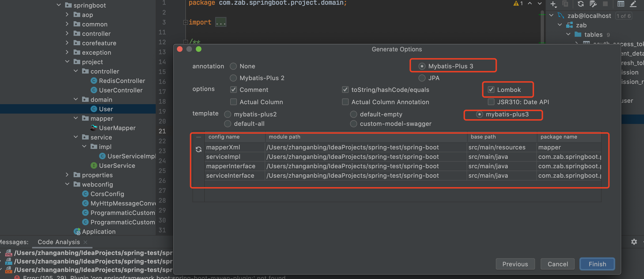Image resolution: width=644 pixels, height=279 pixels.
Task: Open data source properties wrench icon
Action: click(593, 4)
